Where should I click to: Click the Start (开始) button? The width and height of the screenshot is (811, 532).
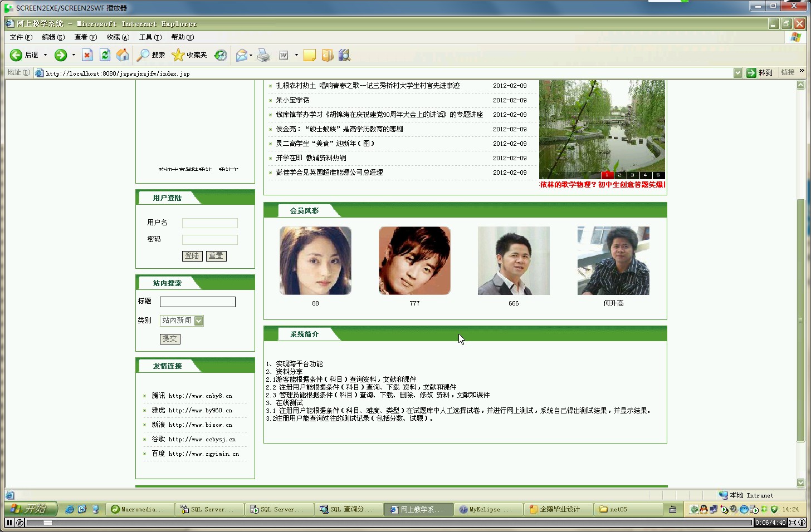[31, 509]
